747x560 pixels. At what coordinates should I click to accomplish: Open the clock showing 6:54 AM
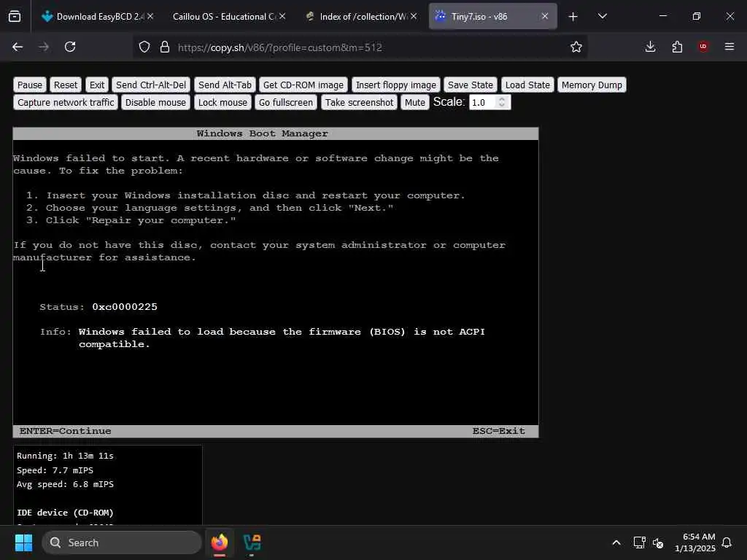694,542
